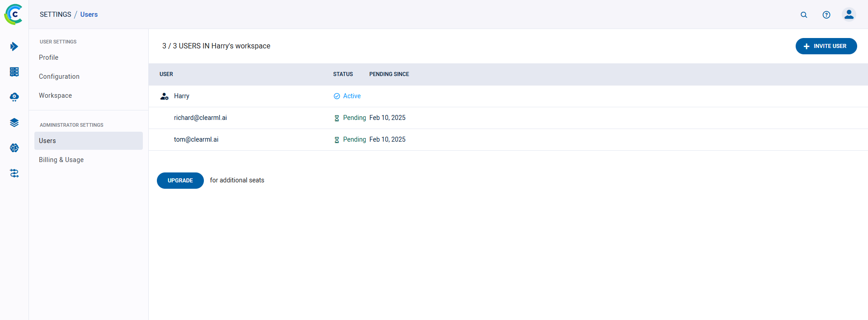This screenshot has width=868, height=320.
Task: Click the Upgrade button for additional seats
Action: (x=180, y=181)
